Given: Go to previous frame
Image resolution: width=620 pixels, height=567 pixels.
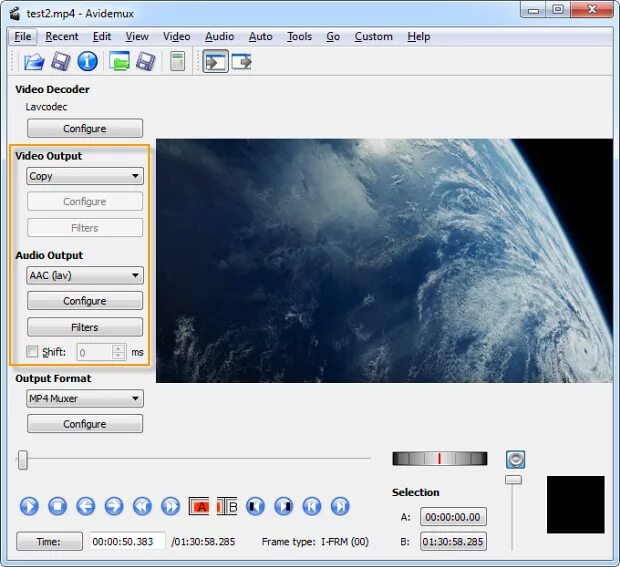Looking at the screenshot, I should click(86, 506).
